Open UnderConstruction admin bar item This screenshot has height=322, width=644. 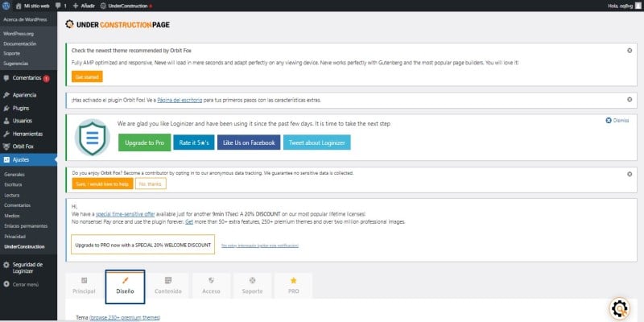tap(126, 6)
